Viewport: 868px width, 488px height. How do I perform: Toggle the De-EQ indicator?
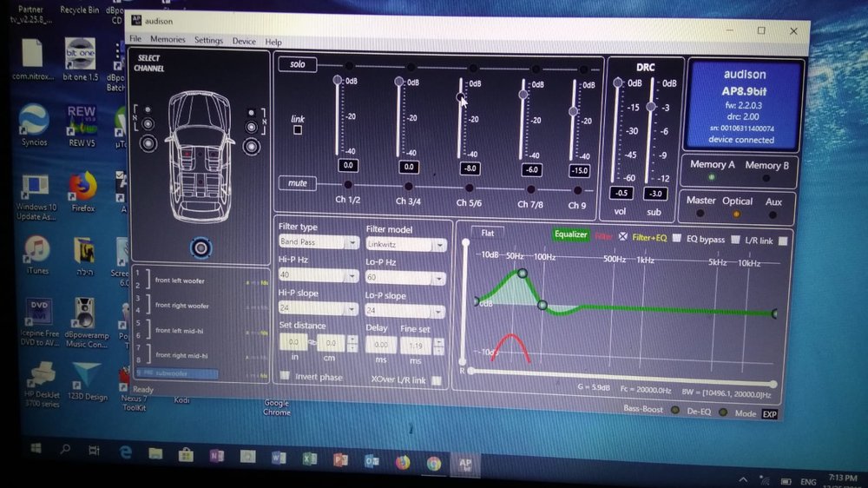(x=722, y=412)
